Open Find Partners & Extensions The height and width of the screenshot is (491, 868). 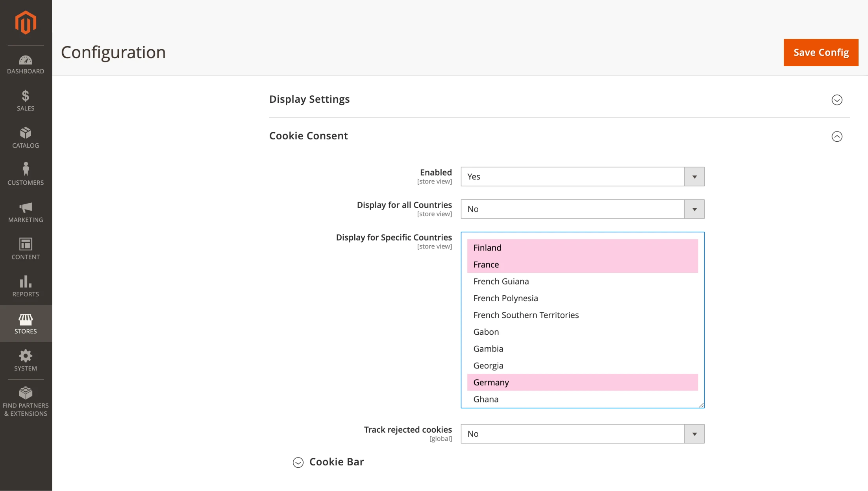pyautogui.click(x=25, y=400)
